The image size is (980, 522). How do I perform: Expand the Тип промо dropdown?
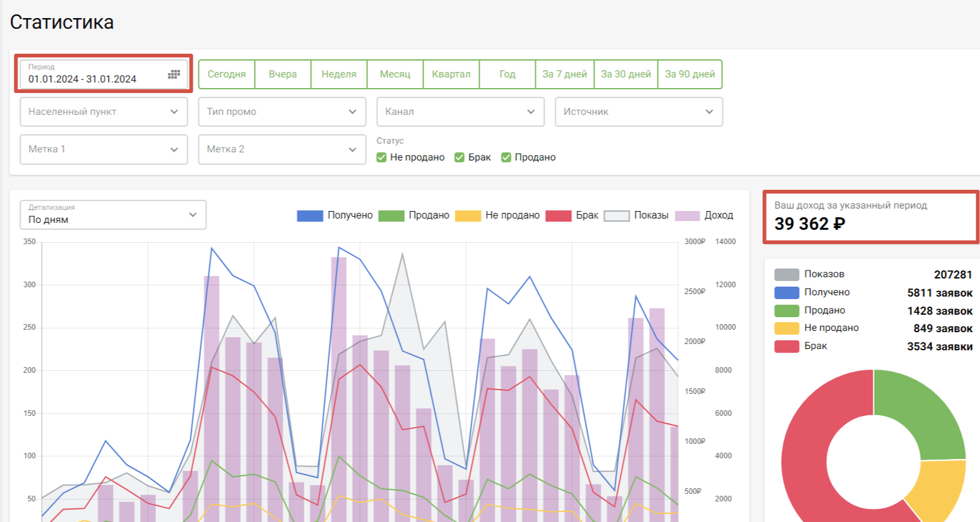pyautogui.click(x=282, y=112)
